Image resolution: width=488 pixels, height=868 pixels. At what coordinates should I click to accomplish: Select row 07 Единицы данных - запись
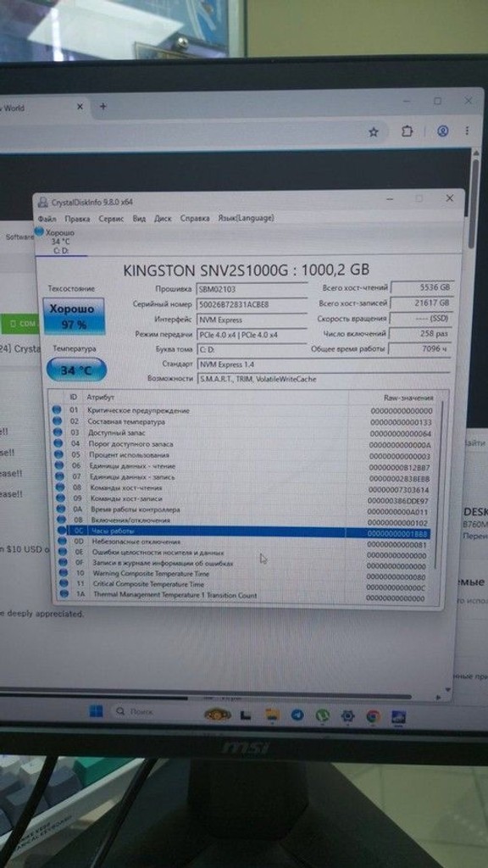[242, 477]
